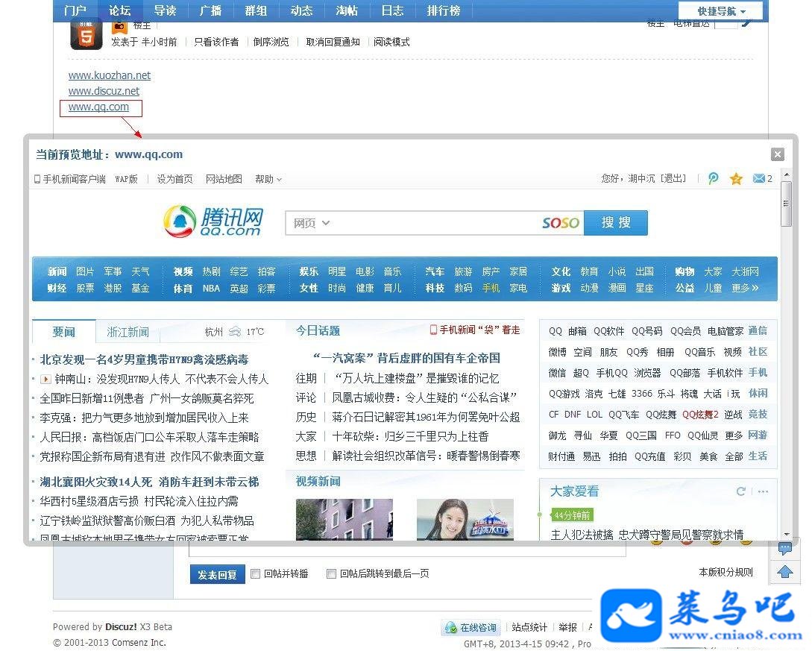Check the 回帖并转播 checkbox
Image resolution: width=812 pixels, height=651 pixels.
255,574
